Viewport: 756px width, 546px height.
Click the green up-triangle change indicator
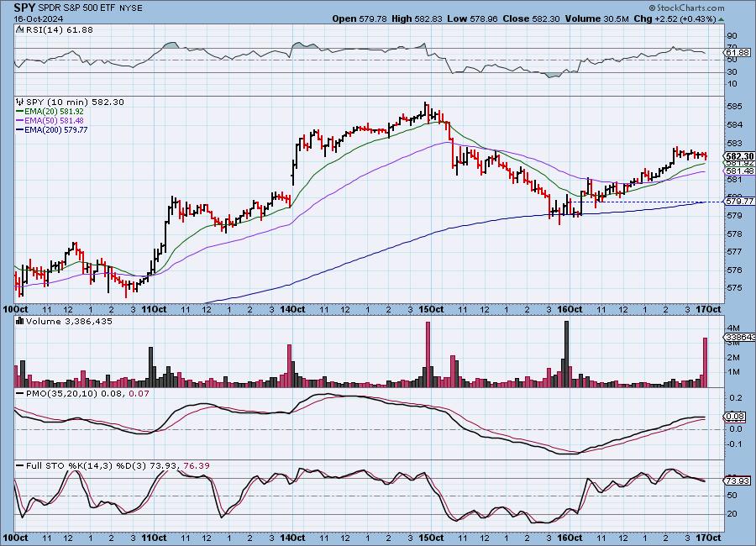coord(722,20)
